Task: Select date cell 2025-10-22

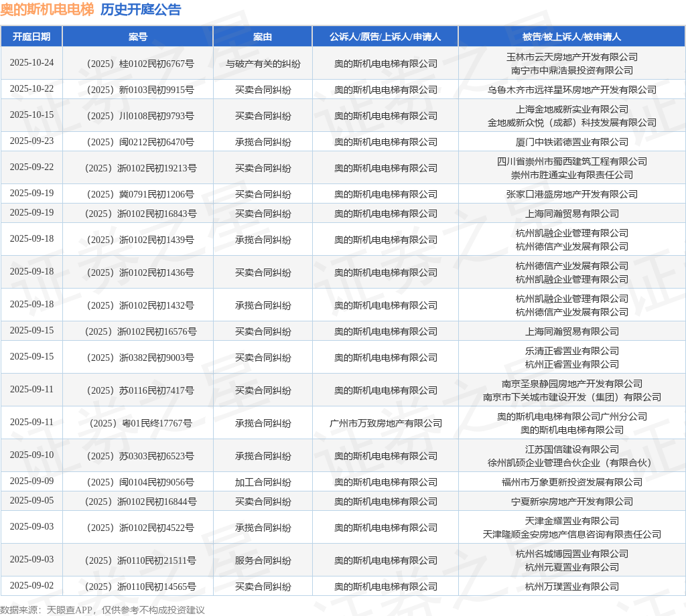Action: (32, 89)
